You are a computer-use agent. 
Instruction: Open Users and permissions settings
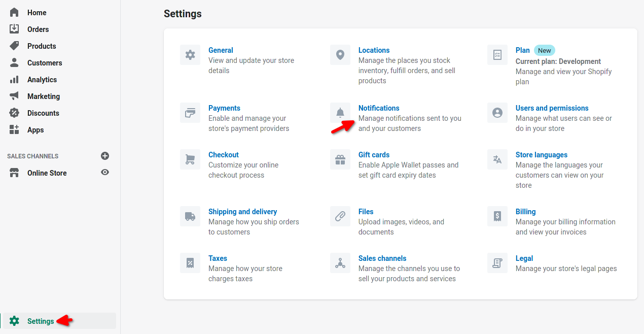[552, 108]
